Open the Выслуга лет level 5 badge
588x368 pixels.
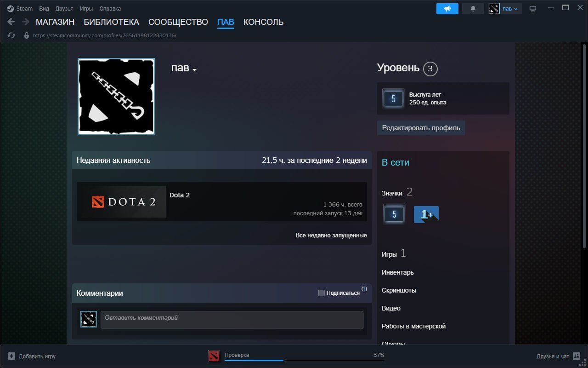[x=393, y=98]
